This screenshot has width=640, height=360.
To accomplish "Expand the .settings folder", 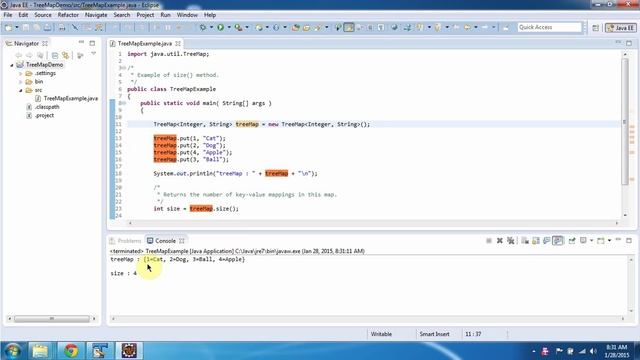I will [20, 73].
